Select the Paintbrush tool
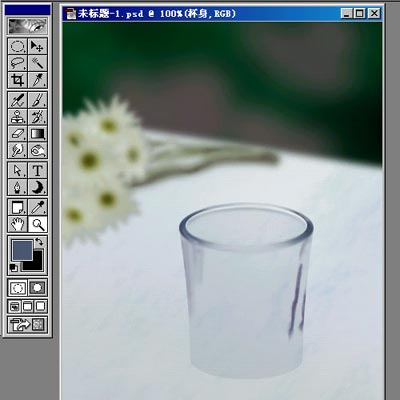This screenshot has width=400, height=400. pos(37,100)
